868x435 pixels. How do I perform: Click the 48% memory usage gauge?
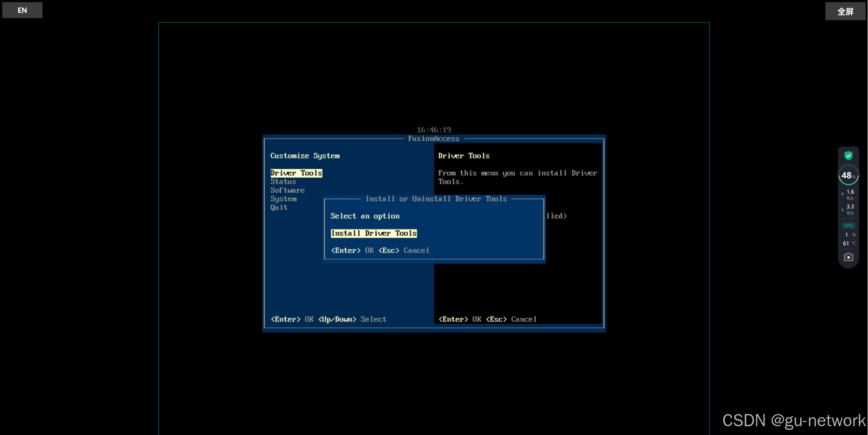click(x=848, y=175)
